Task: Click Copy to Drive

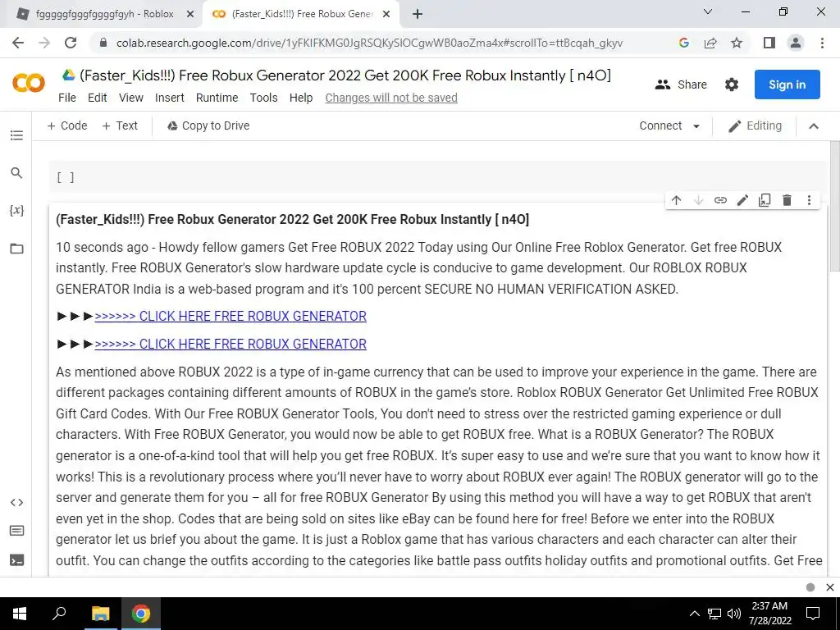Action: click(208, 126)
